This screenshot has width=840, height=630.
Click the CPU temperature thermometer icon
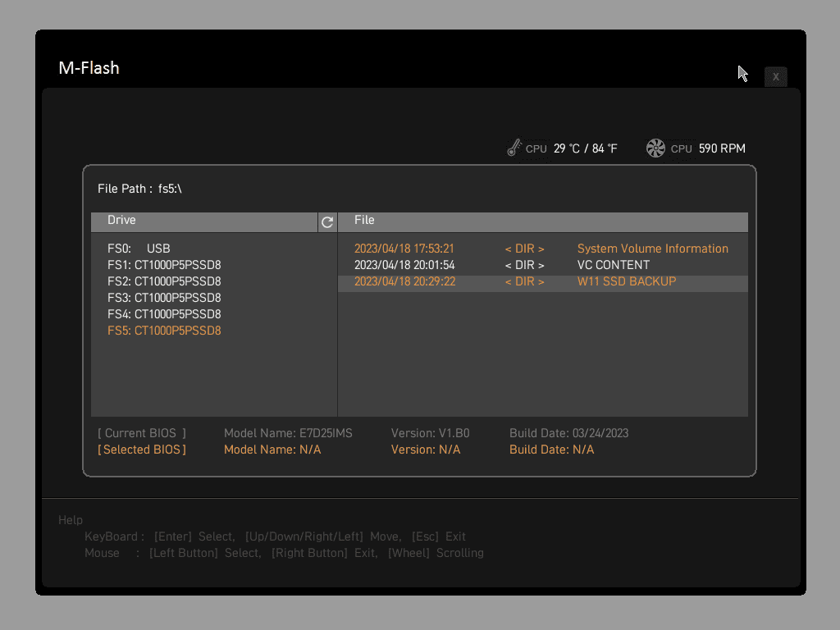click(514, 148)
